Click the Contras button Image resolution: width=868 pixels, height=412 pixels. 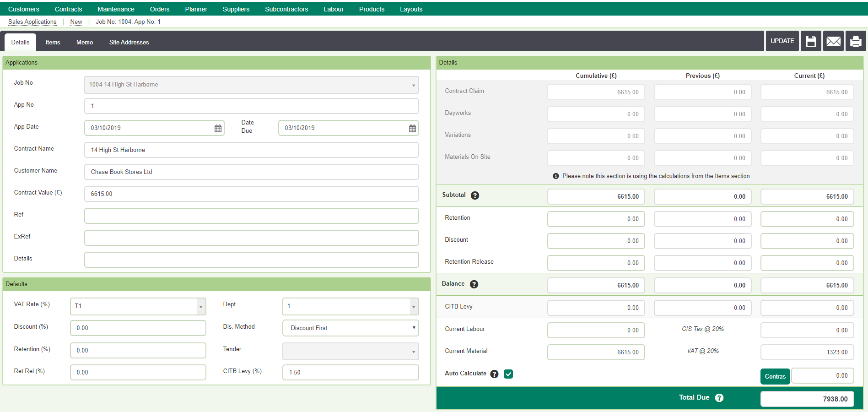775,376
